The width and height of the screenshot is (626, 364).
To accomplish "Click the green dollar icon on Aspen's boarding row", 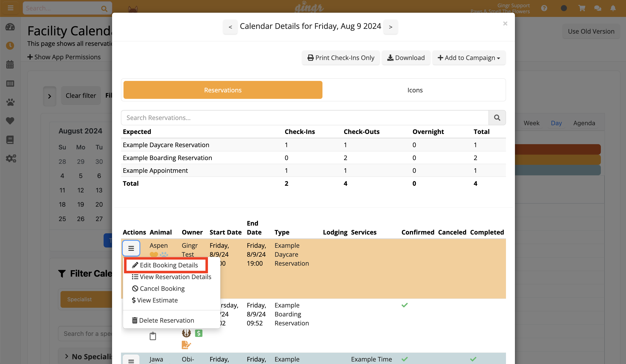I will 198,333.
